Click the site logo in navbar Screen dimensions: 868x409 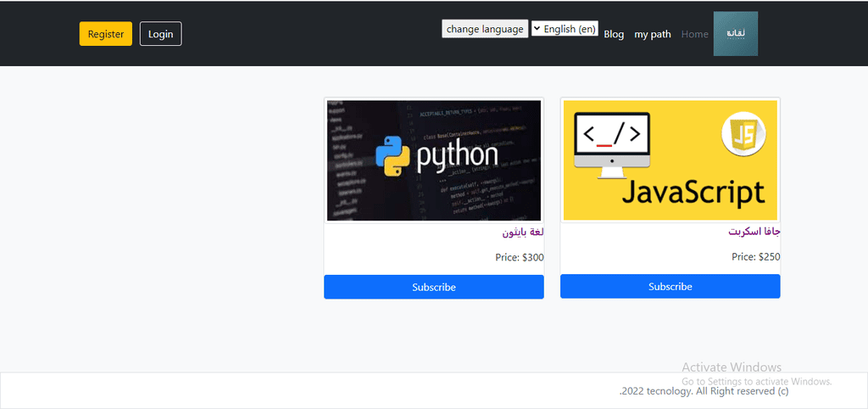(x=736, y=34)
